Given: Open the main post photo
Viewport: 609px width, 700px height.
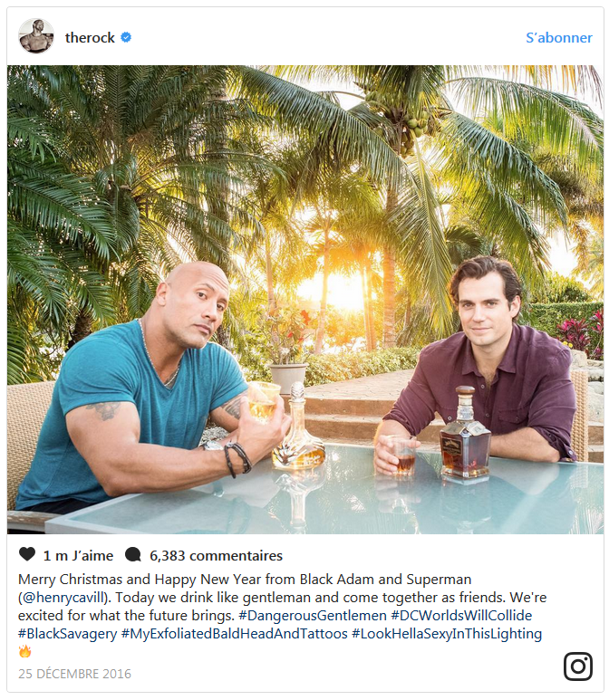Looking at the screenshot, I should (x=305, y=300).
